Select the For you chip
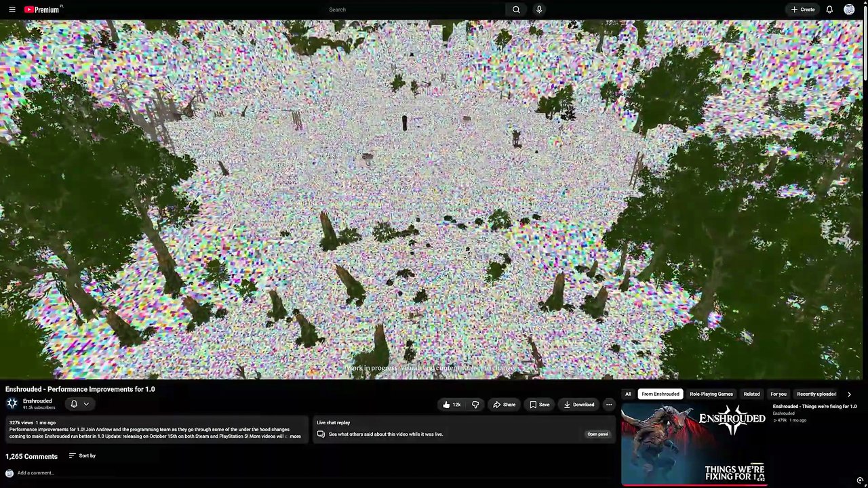The height and width of the screenshot is (488, 868). pos(778,394)
